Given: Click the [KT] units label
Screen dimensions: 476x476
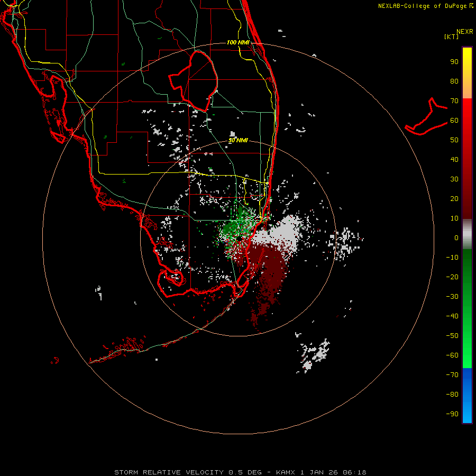Looking at the screenshot, I should click(452, 36).
